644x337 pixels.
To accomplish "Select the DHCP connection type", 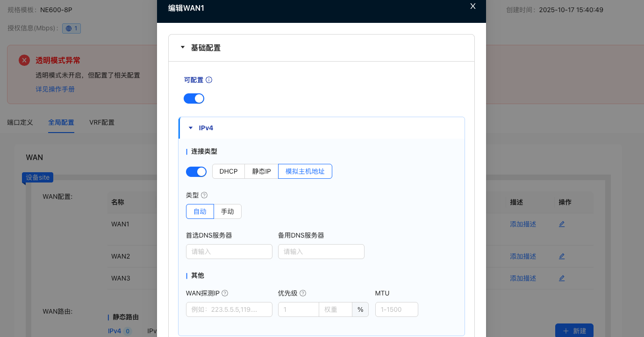I will pyautogui.click(x=229, y=171).
